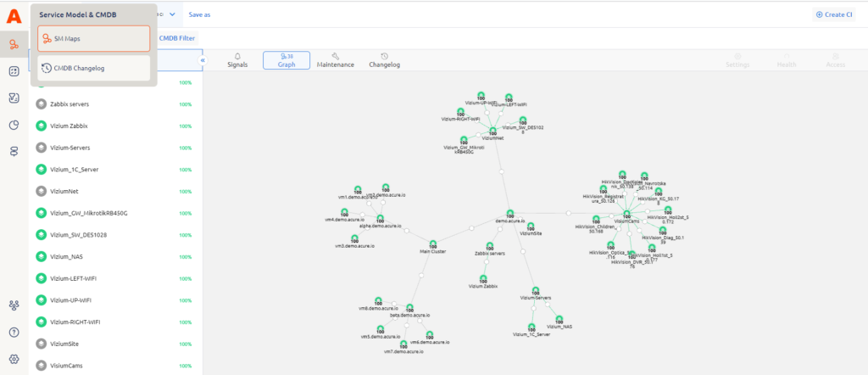Click the icon above Access tab

pyautogui.click(x=835, y=57)
